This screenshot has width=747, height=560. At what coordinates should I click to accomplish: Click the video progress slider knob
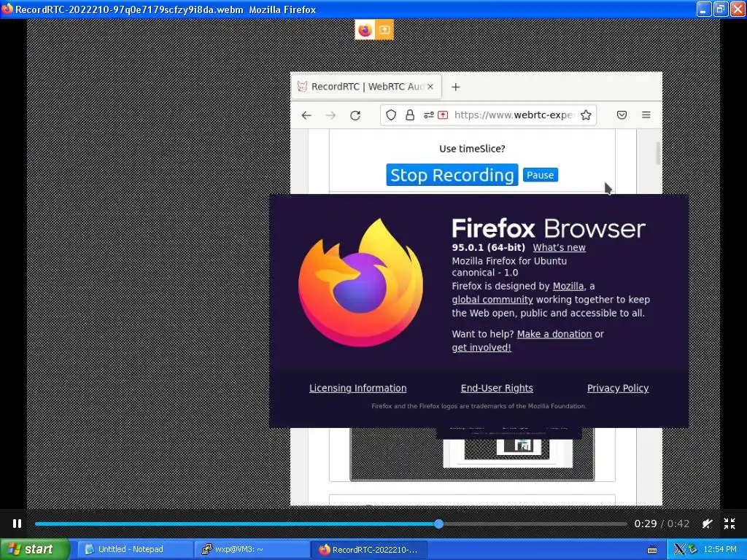[x=438, y=524]
